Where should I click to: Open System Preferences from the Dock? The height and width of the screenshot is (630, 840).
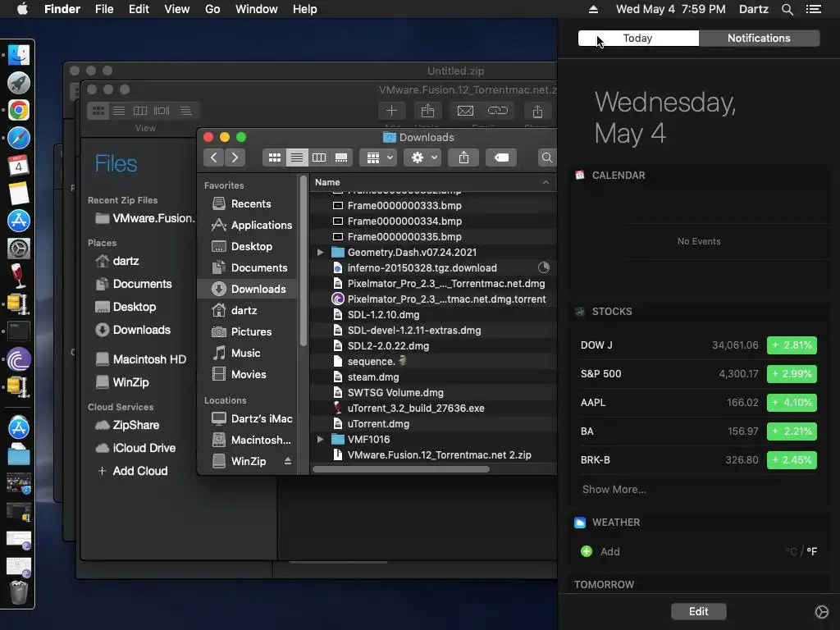point(18,249)
